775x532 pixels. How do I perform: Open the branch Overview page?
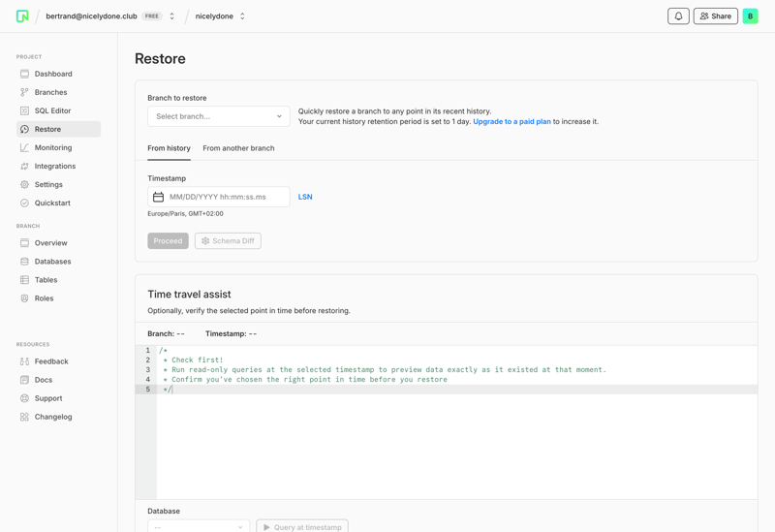(x=58, y=243)
